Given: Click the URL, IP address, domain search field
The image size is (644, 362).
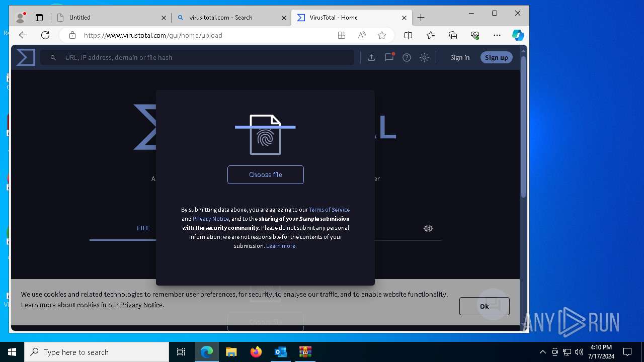Looking at the screenshot, I should click(x=197, y=57).
